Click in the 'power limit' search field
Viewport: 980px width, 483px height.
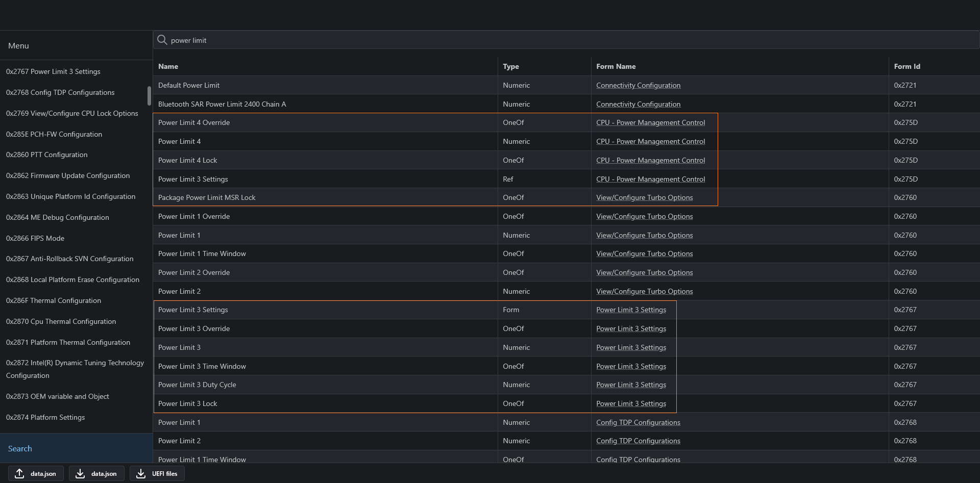pyautogui.click(x=510, y=40)
